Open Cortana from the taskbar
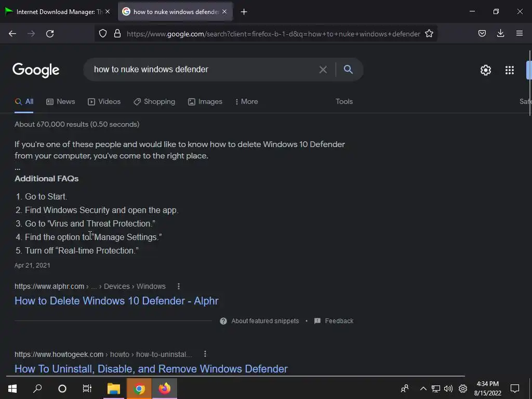Screen dimensions: 532x399 click(x=62, y=389)
